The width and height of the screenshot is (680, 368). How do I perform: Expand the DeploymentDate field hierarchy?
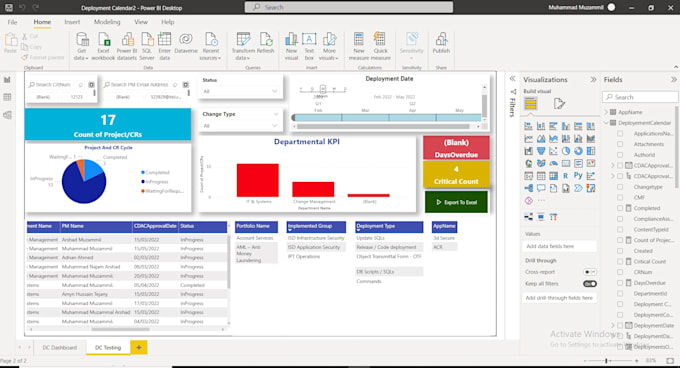pos(613,325)
